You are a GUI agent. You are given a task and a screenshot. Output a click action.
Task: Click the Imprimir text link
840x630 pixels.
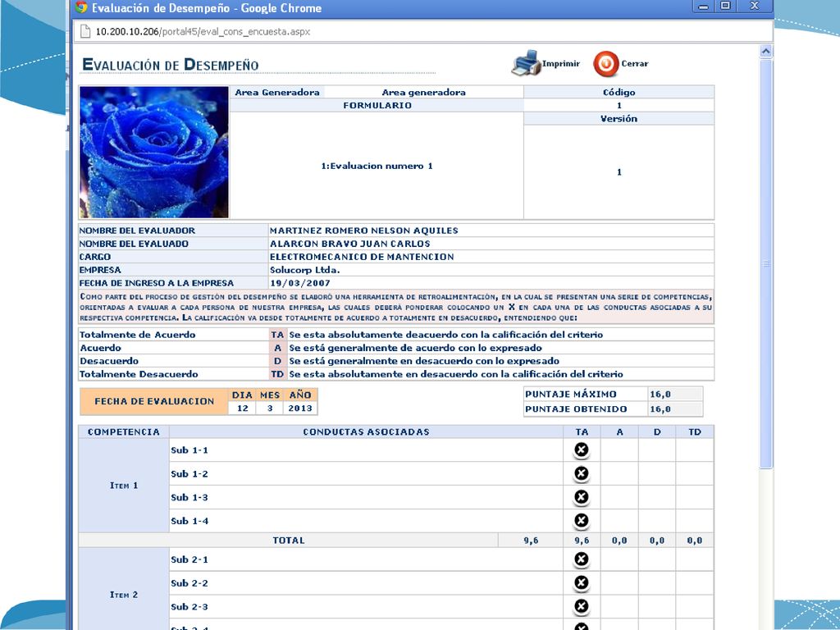coord(561,63)
